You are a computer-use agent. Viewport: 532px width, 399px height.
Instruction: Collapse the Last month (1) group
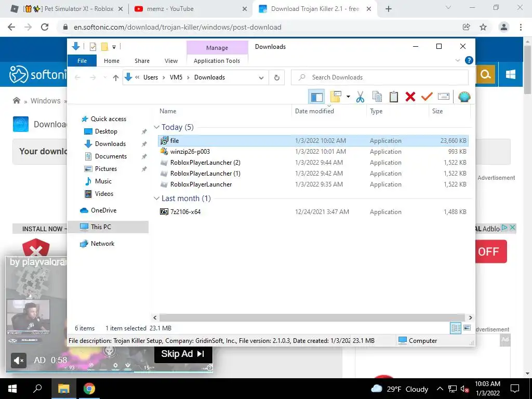156,198
